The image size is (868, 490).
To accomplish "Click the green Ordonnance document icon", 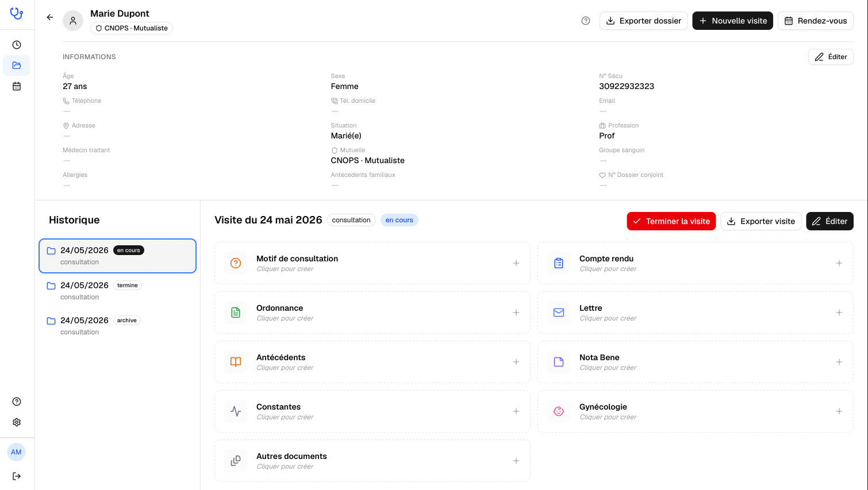I will tap(236, 312).
